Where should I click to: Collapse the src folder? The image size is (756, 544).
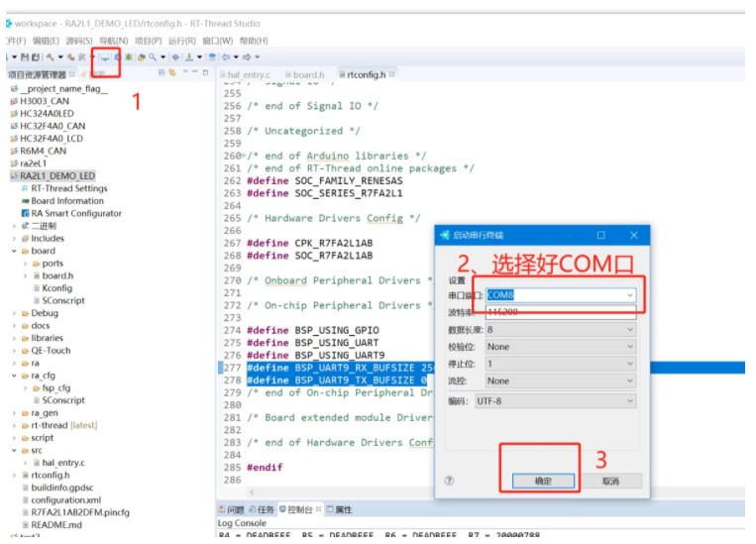click(14, 451)
